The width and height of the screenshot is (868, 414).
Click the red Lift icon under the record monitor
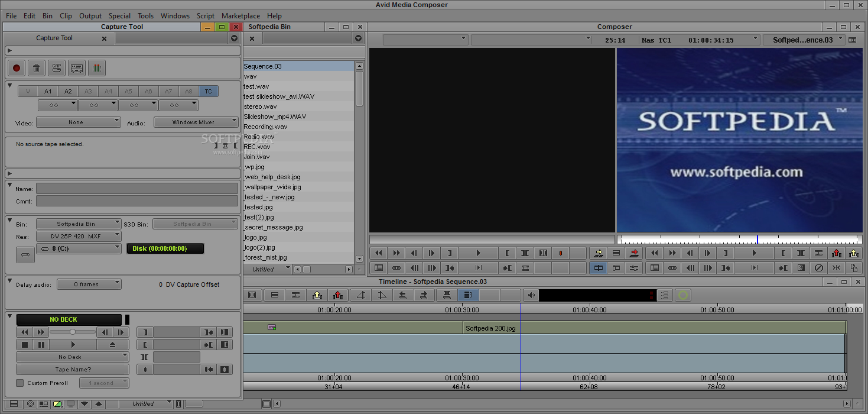coord(836,253)
